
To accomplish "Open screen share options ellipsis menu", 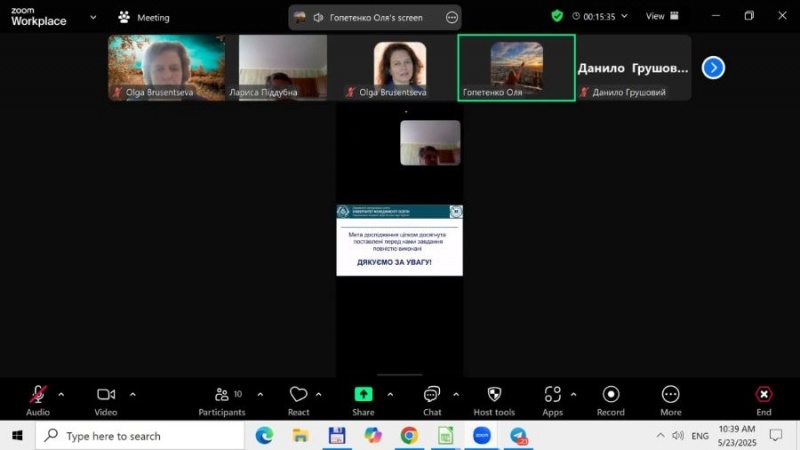I will (452, 17).
